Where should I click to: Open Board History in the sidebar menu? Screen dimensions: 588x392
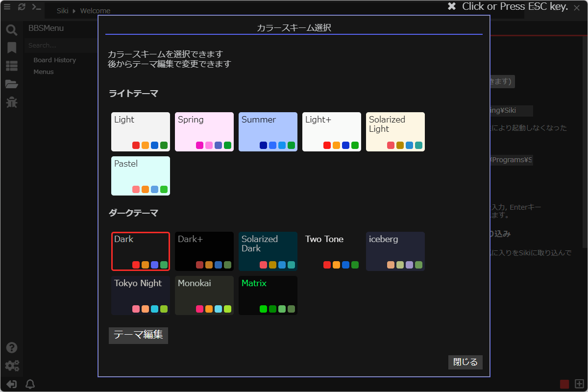click(x=54, y=60)
